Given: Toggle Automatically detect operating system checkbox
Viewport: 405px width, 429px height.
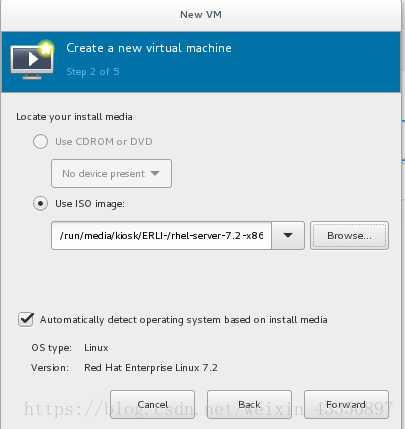Looking at the screenshot, I should pos(26,319).
